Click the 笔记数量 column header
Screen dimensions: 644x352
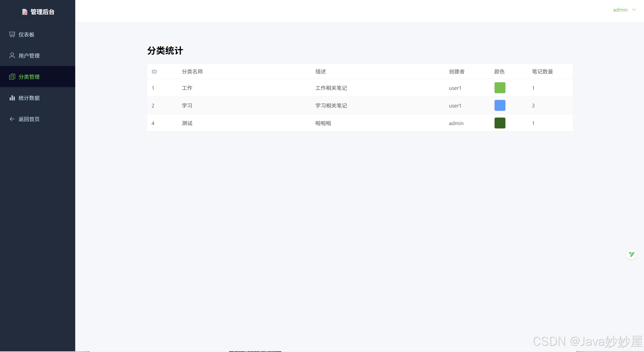tap(542, 72)
